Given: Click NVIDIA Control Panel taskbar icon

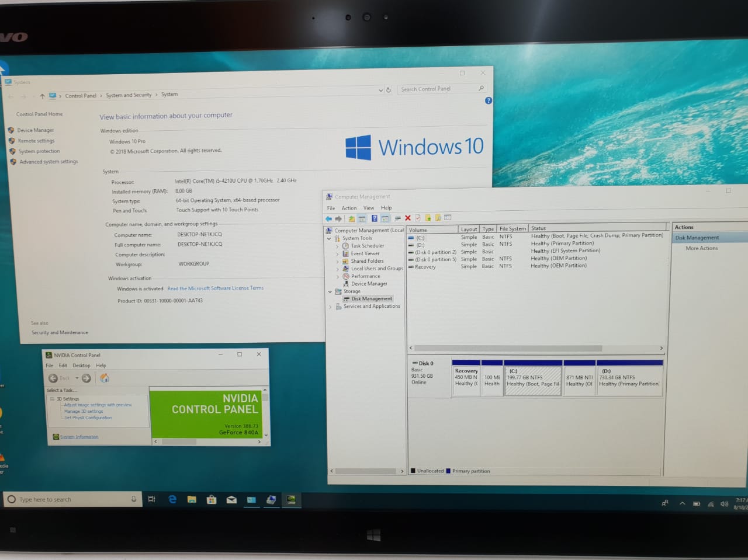Looking at the screenshot, I should click(291, 499).
